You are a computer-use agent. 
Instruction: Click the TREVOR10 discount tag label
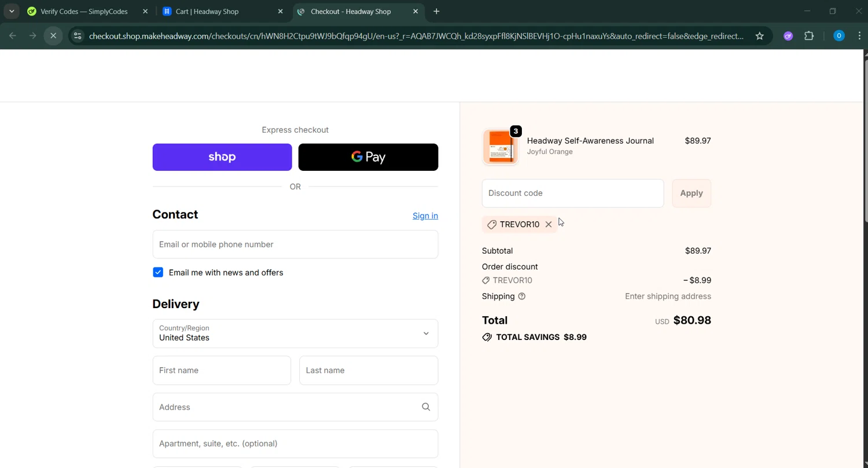(520, 225)
